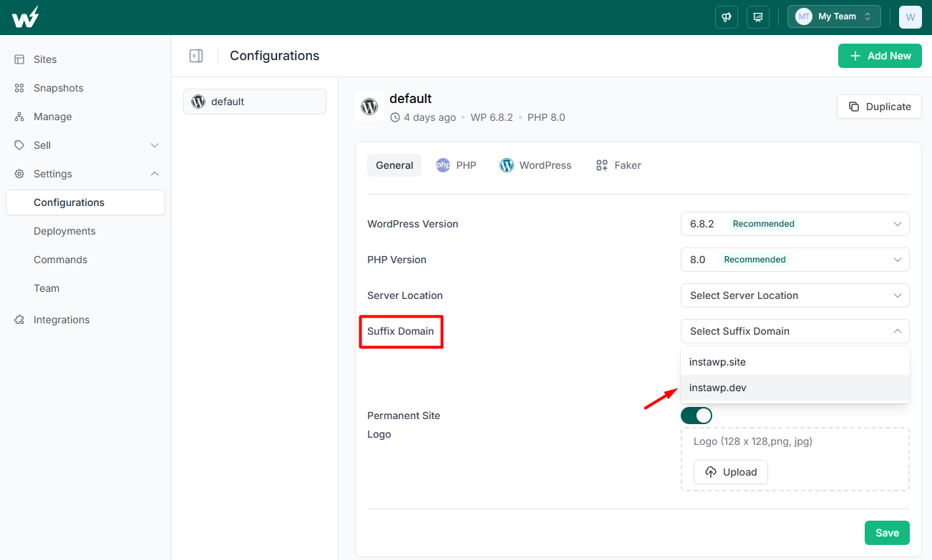Click the InstaWP logo in header

pos(25,17)
